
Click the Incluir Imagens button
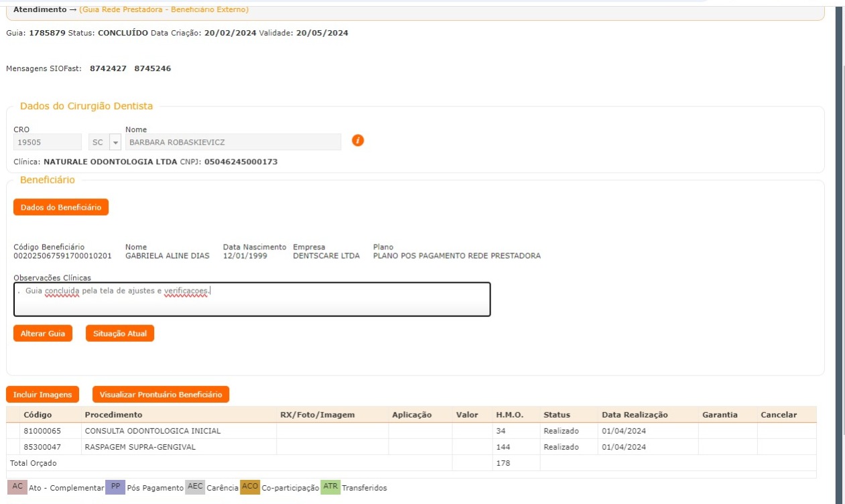[x=42, y=395]
